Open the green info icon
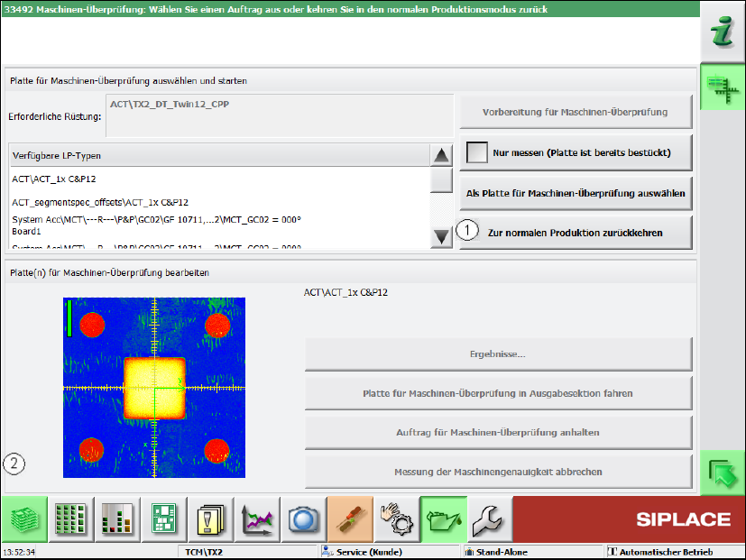This screenshot has height=560, width=746. [723, 32]
